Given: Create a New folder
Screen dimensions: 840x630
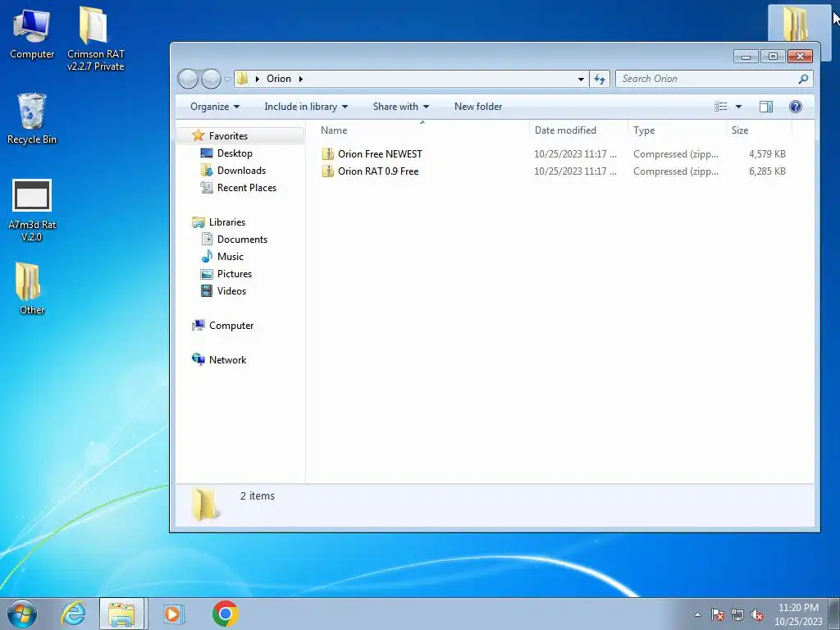Looking at the screenshot, I should 478,107.
